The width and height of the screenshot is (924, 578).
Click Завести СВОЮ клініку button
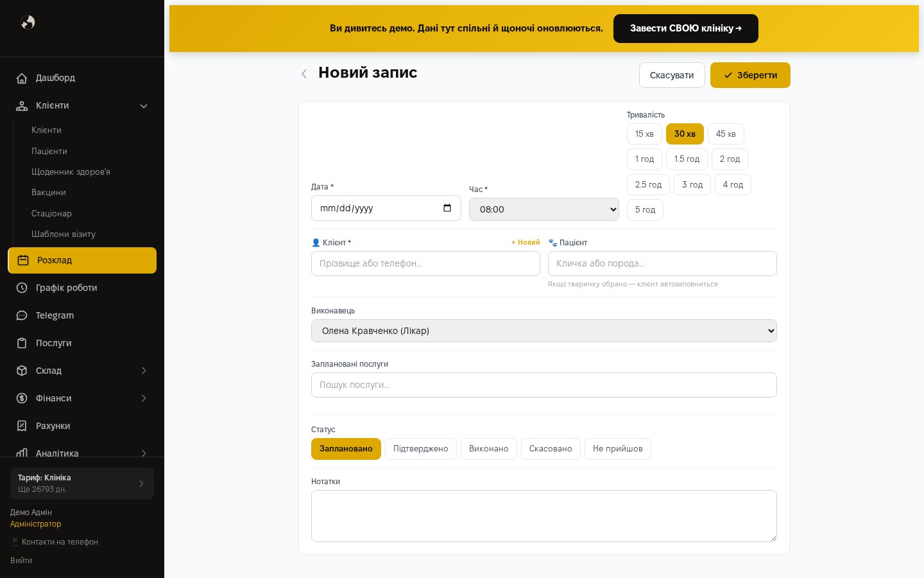pos(686,28)
